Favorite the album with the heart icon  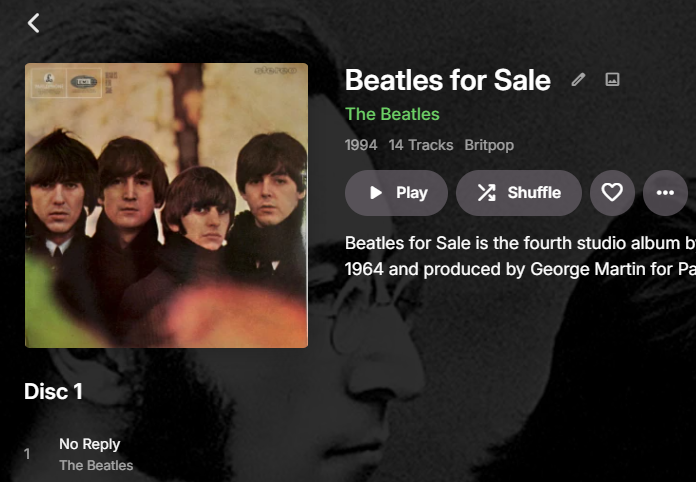[612, 193]
